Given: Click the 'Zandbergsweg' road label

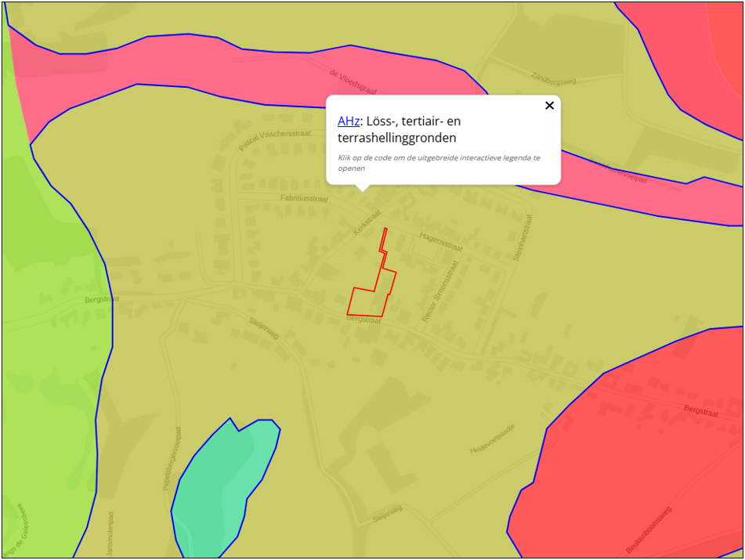Looking at the screenshot, I should (554, 78).
